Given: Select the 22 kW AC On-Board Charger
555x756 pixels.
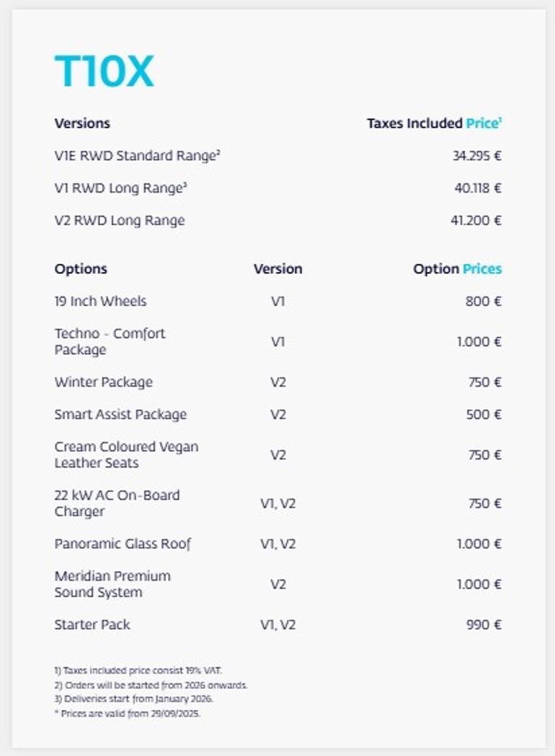Looking at the screenshot, I should click(x=117, y=504).
